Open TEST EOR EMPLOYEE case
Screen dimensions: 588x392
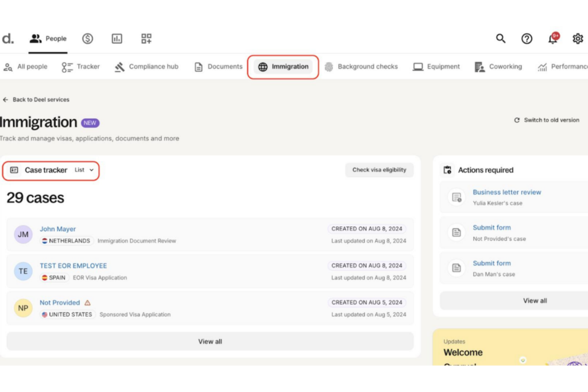[73, 266]
